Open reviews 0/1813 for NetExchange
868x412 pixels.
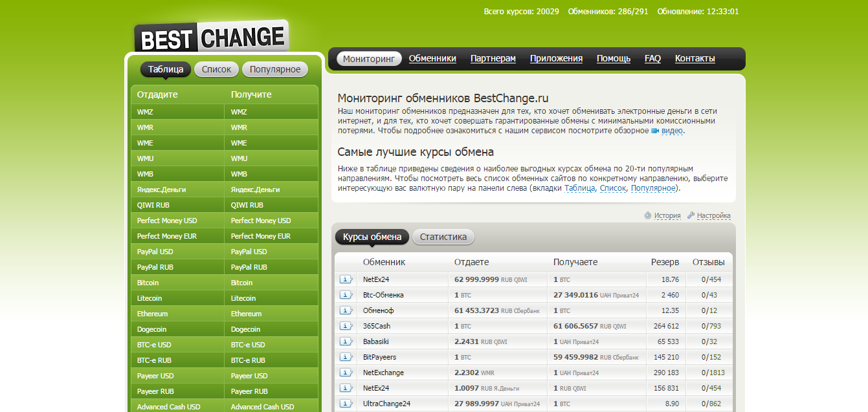pos(713,373)
